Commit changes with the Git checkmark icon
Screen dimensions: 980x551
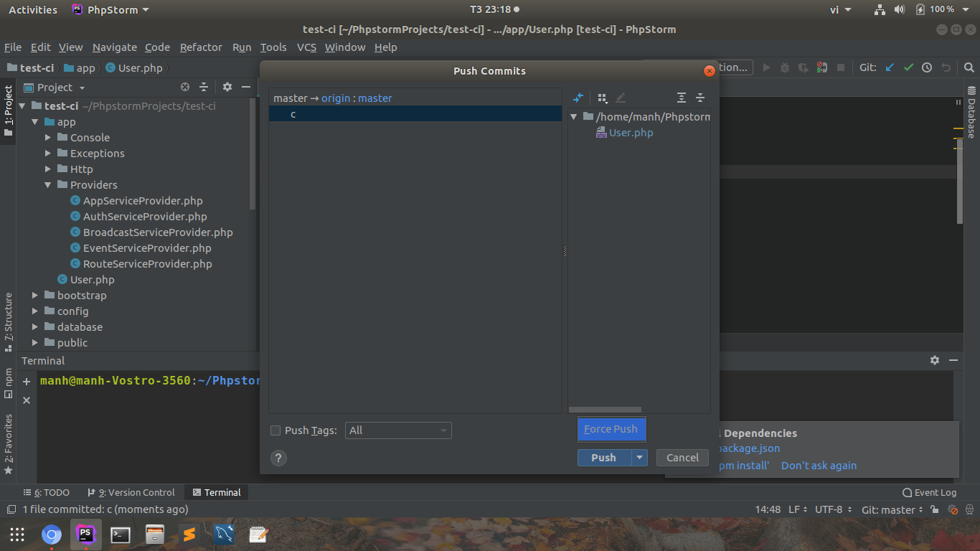click(x=908, y=67)
